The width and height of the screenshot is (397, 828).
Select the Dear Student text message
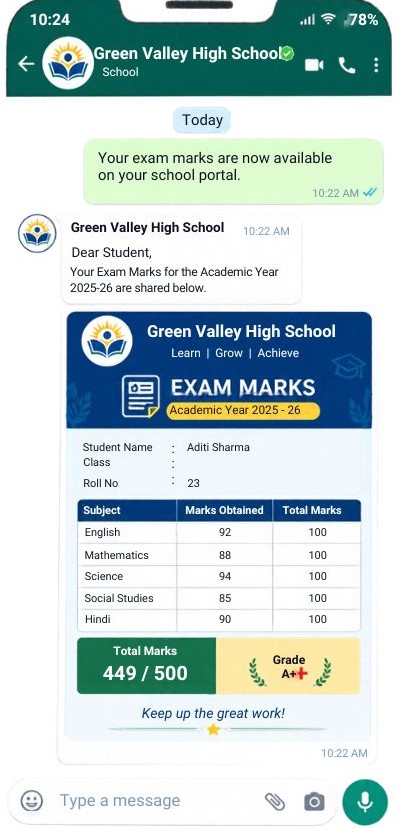(x=181, y=259)
